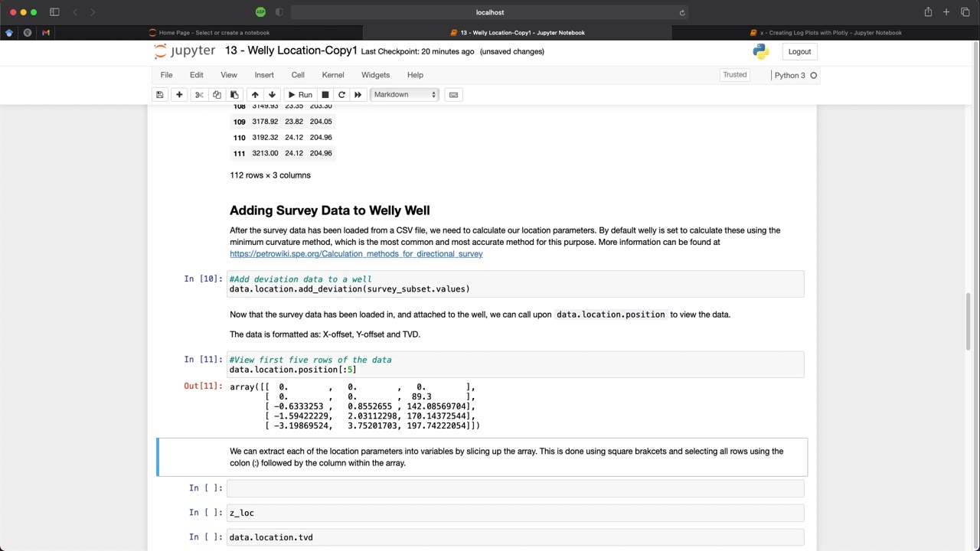Move selected cell up
980x551 pixels.
point(255,94)
